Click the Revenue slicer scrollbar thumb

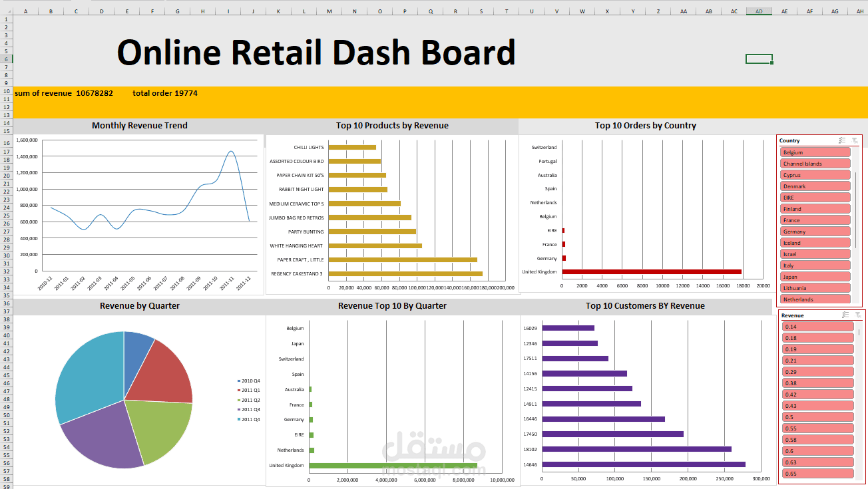point(859,331)
